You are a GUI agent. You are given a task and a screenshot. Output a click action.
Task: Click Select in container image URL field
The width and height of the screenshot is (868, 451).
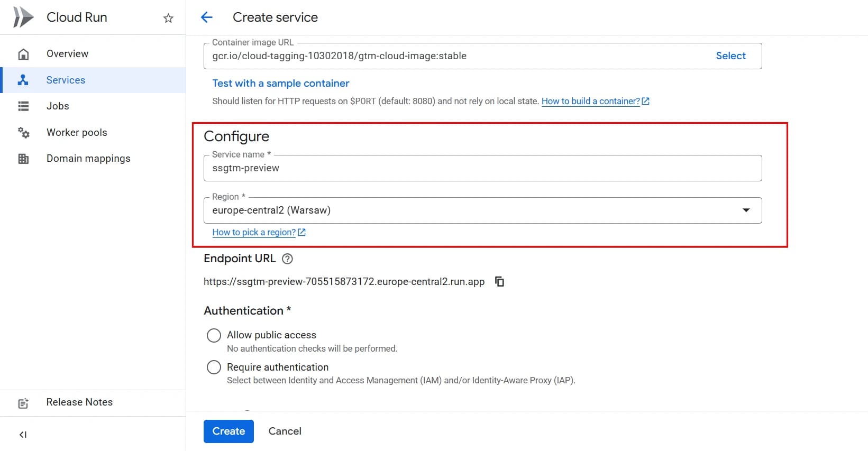(730, 56)
